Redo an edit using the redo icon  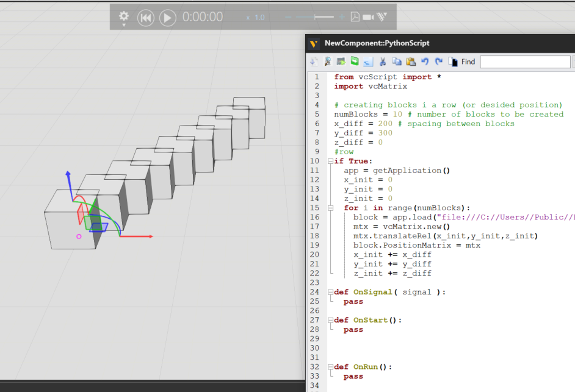(438, 62)
